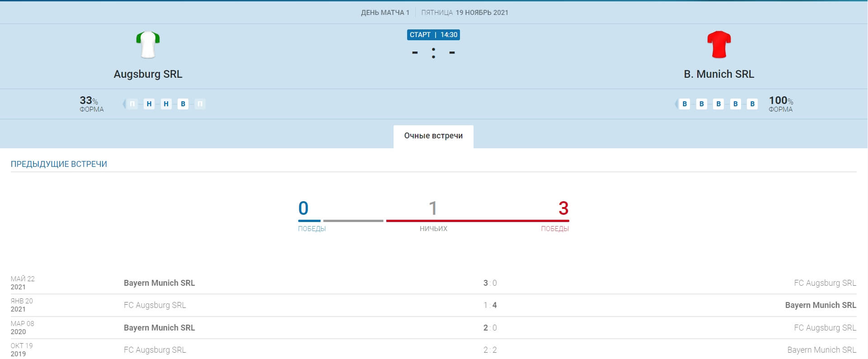Screen dimensions: 868x359
Task: Click the 3:0 score in the МАЙ 22 row
Action: [490, 283]
